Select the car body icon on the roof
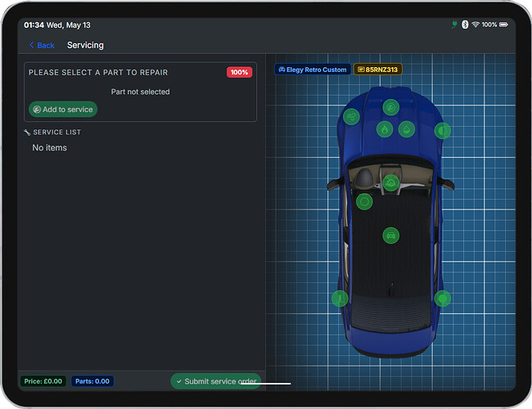Screen dimensions: 532x409 pos(391,236)
